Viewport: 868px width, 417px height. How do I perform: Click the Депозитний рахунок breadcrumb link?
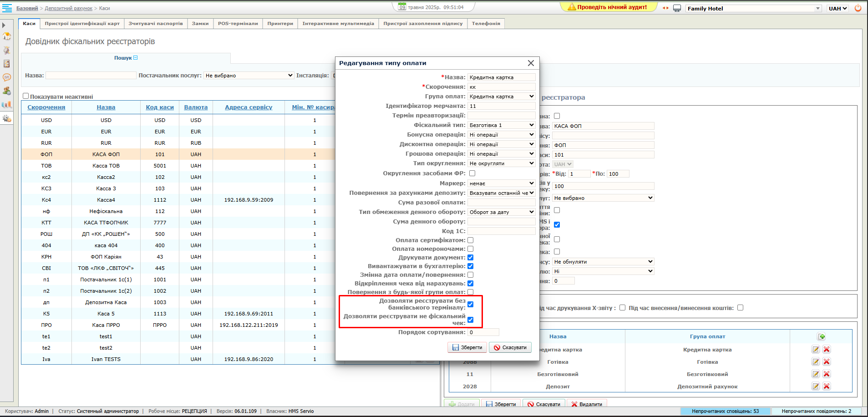tap(68, 9)
